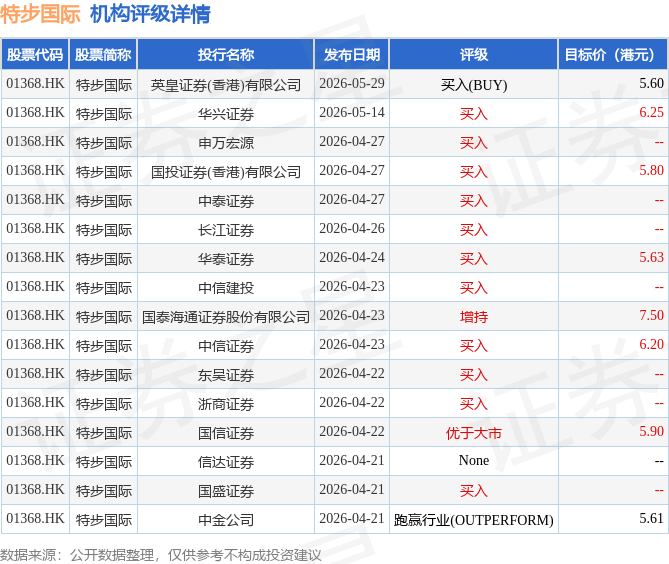Screen dimensions: 669x564
Task: Click the 5.63 target price by 华泰证券
Action: click(651, 257)
